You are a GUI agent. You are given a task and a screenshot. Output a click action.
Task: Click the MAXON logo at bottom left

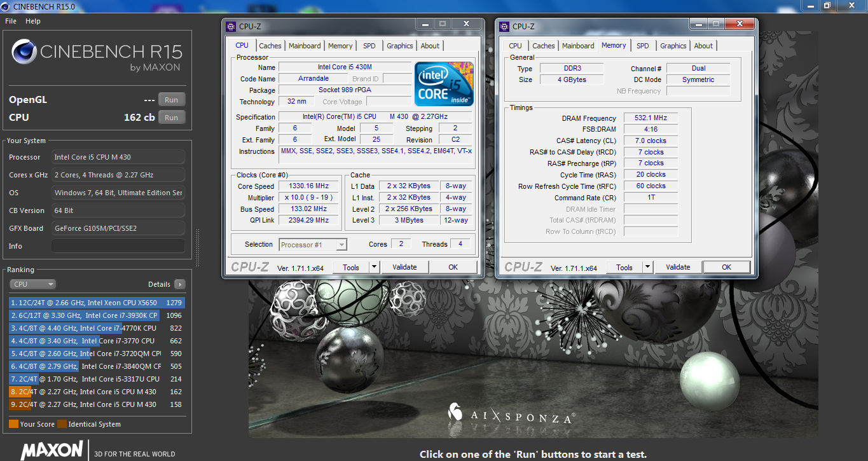[52, 450]
